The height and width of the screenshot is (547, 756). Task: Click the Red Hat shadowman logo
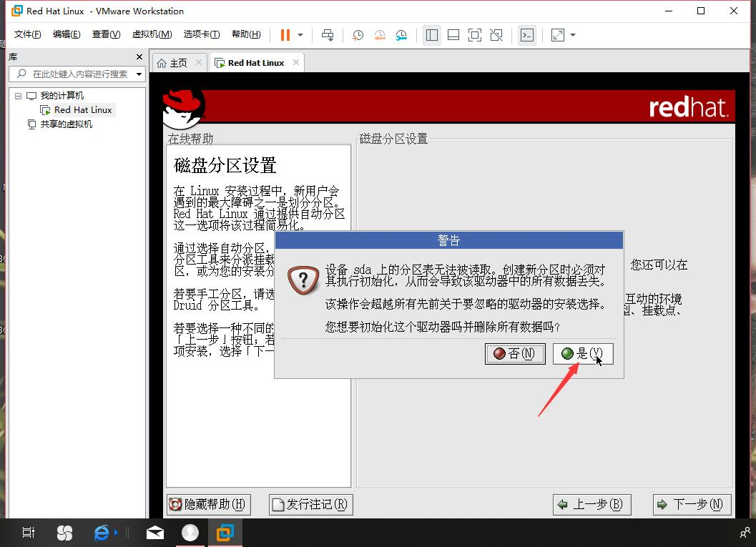[183, 109]
